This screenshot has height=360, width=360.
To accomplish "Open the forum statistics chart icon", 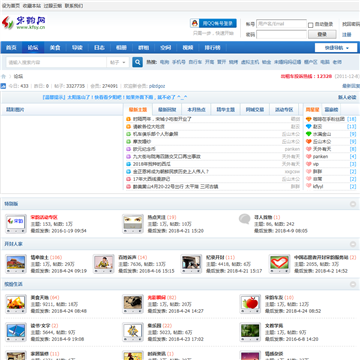I will point(3,86).
